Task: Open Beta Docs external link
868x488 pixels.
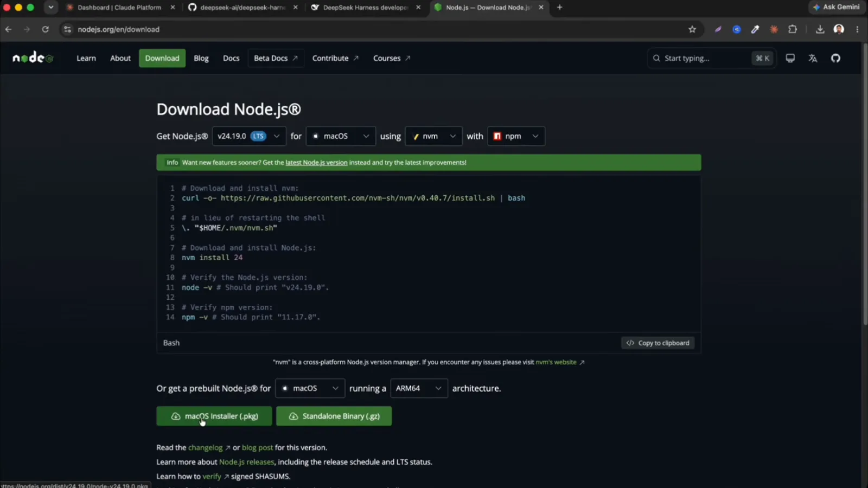Action: 276,58
